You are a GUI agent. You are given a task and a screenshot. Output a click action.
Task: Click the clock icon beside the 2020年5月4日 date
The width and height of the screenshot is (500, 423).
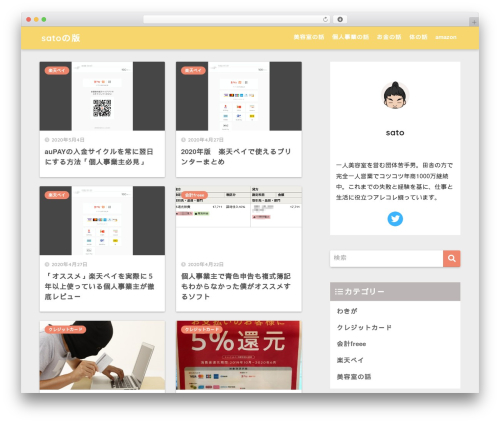[x=47, y=140]
